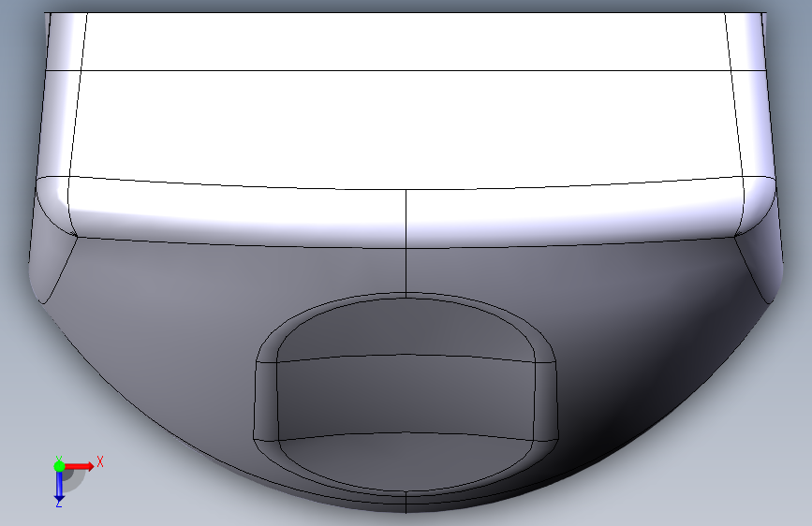The width and height of the screenshot is (812, 526).
Task: Click the green Y axis dot of triad
Action: coord(59,466)
